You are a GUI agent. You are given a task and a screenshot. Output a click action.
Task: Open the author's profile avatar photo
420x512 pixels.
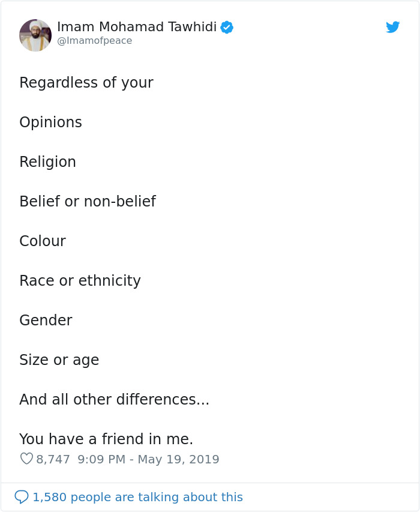(35, 35)
